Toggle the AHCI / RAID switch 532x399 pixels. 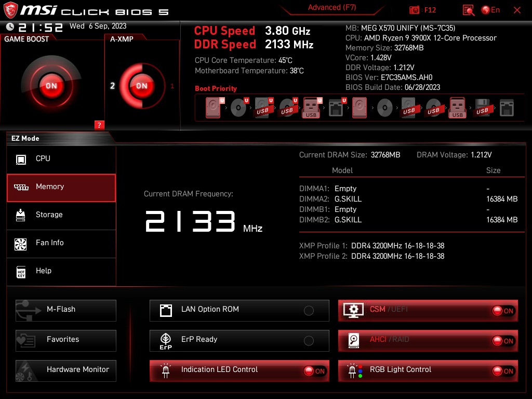503,341
